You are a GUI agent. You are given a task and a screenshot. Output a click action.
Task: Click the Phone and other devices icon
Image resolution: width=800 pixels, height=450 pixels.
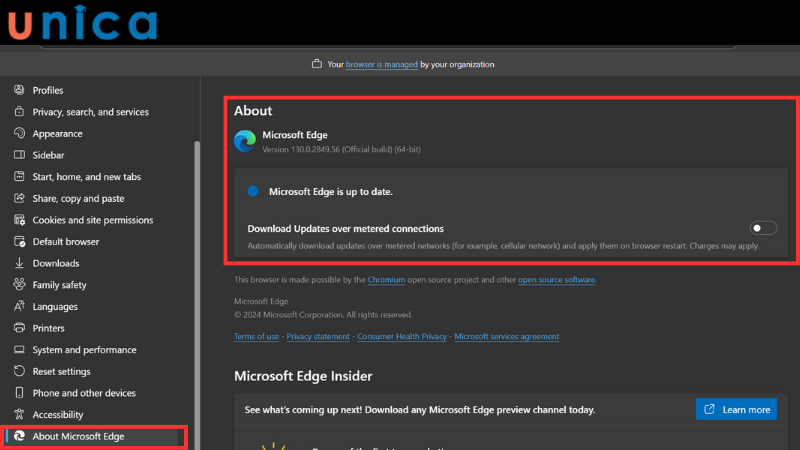pyautogui.click(x=19, y=393)
